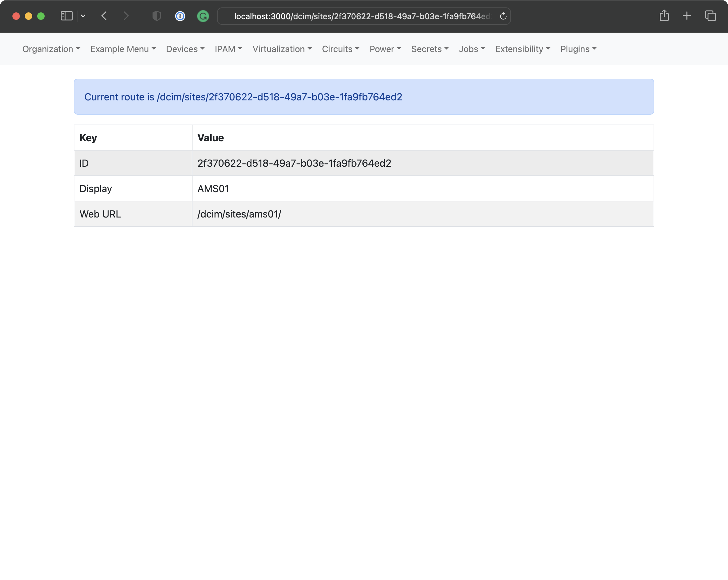Select the IPAM menu item

click(229, 49)
